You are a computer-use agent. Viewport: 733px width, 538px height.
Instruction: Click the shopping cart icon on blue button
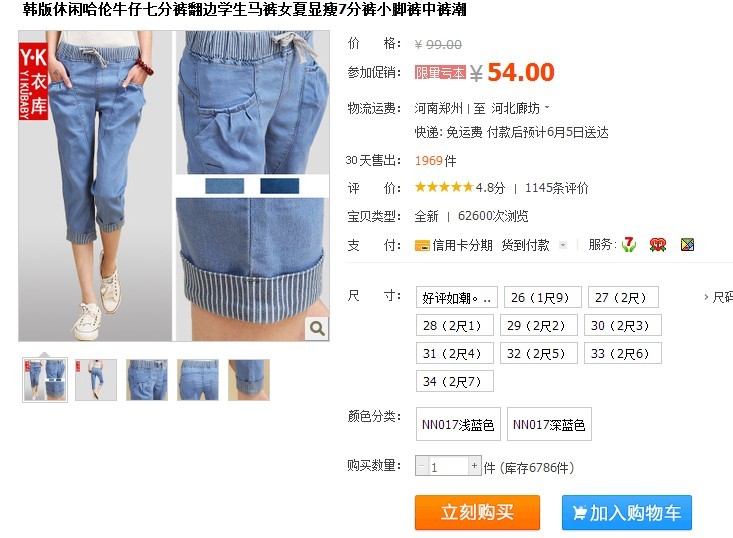pyautogui.click(x=580, y=513)
